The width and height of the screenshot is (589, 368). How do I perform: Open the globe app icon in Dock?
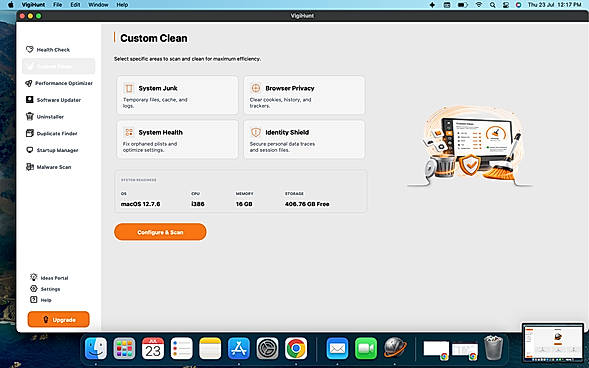click(394, 348)
